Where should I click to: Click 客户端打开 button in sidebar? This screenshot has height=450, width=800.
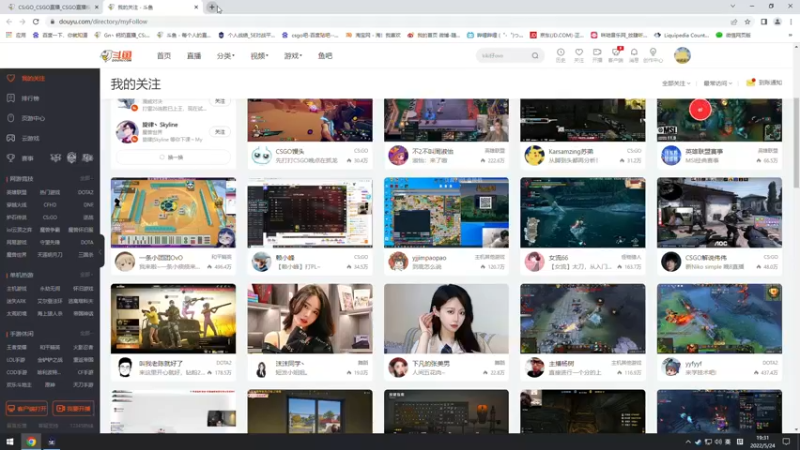coord(27,409)
